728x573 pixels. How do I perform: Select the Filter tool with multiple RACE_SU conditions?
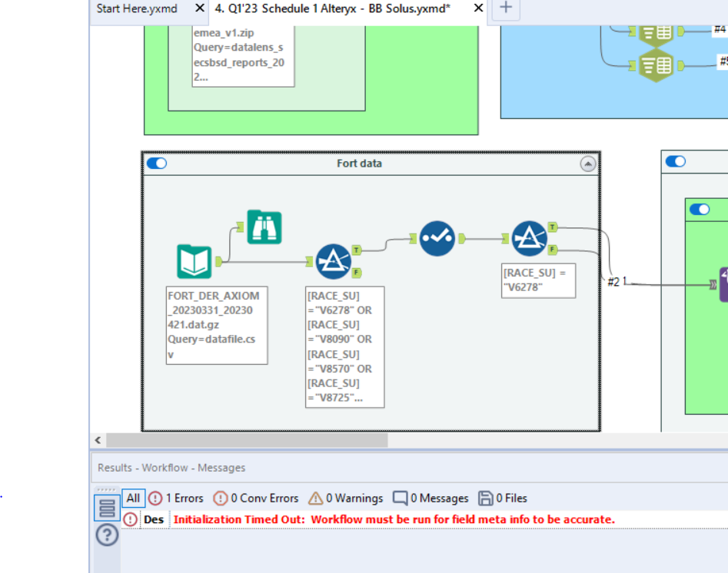[x=334, y=260]
